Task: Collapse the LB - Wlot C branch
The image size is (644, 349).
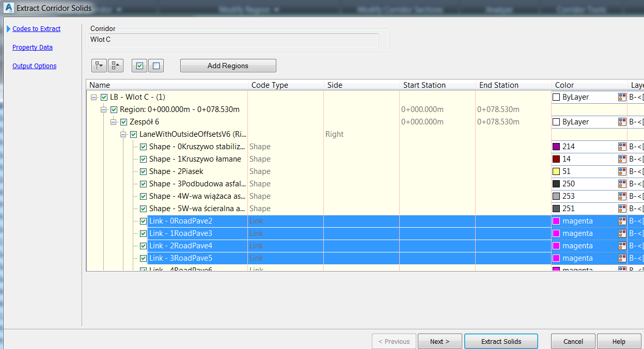Action: [x=93, y=97]
